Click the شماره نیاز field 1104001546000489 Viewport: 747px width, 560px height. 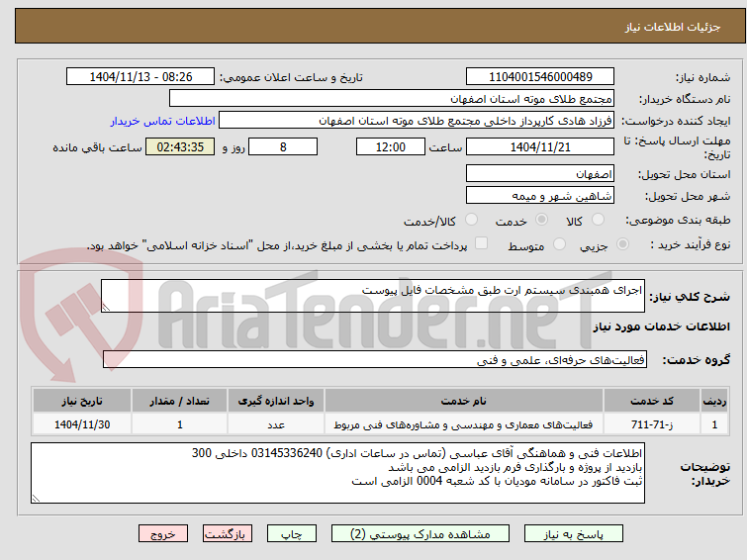point(540,77)
